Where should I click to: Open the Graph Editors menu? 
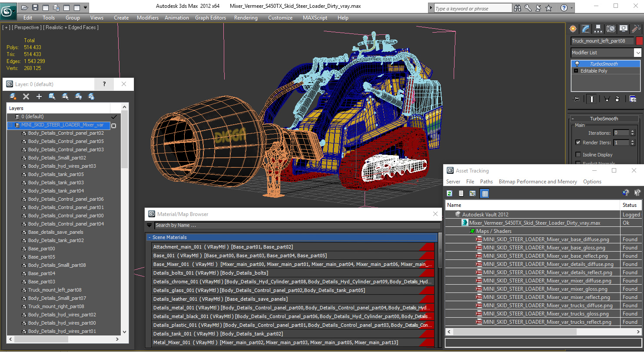click(x=210, y=18)
